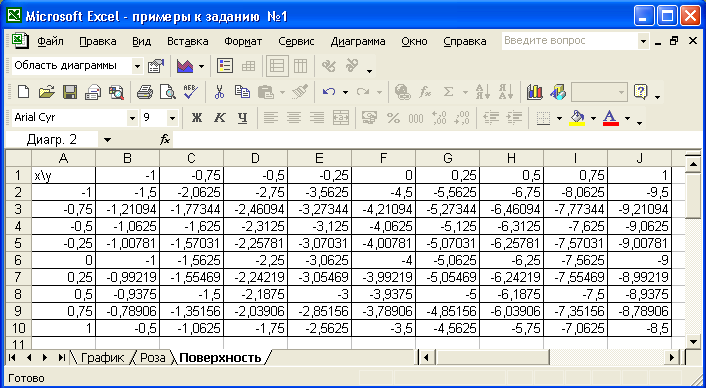Go to first sheet tab arrow
This screenshot has height=388, width=706.
(13, 358)
